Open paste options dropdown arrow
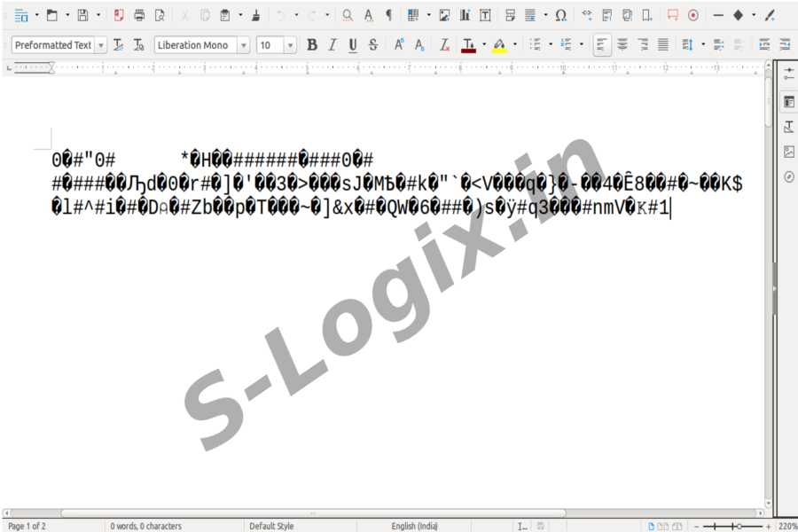 (x=240, y=15)
